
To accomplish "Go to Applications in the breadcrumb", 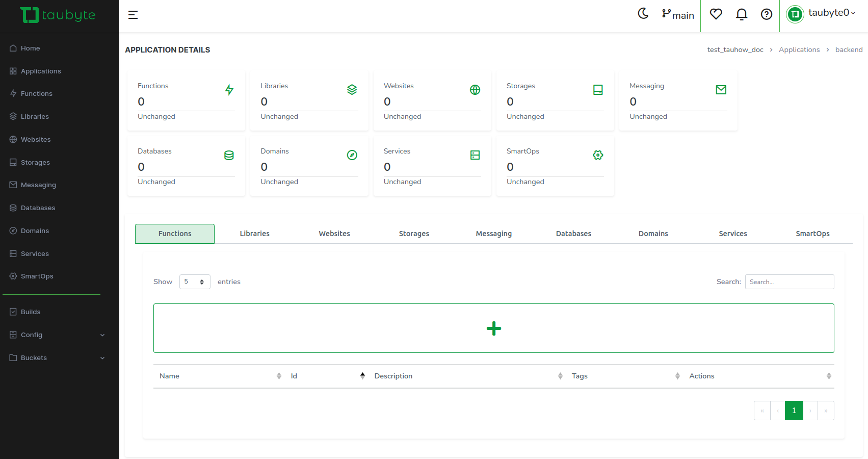I will click(799, 49).
